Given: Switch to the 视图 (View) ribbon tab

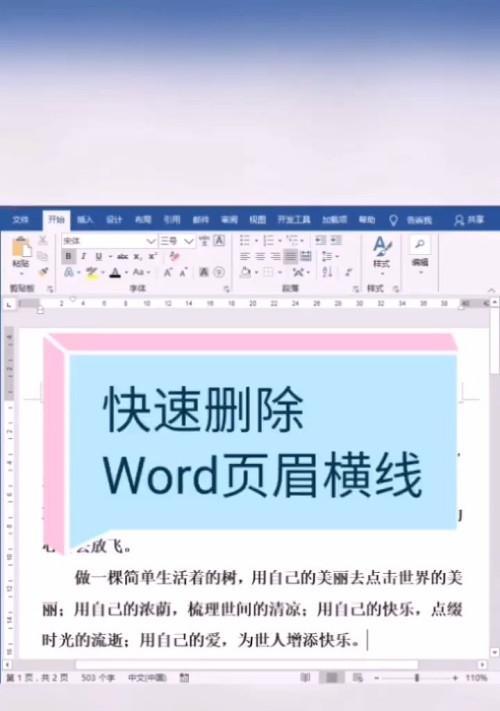Looking at the screenshot, I should tap(257, 220).
